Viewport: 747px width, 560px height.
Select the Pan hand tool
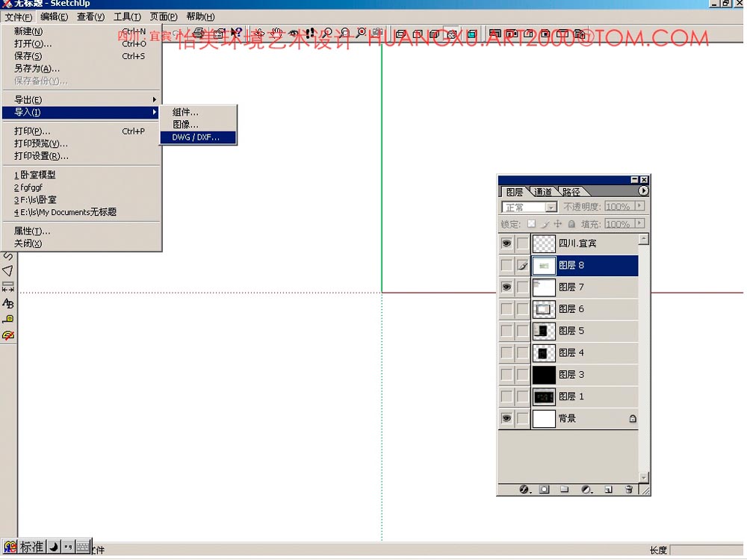pos(276,34)
